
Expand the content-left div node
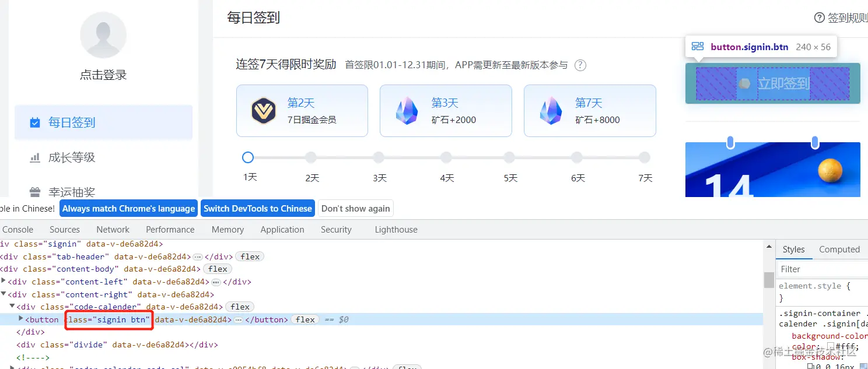[x=4, y=282]
